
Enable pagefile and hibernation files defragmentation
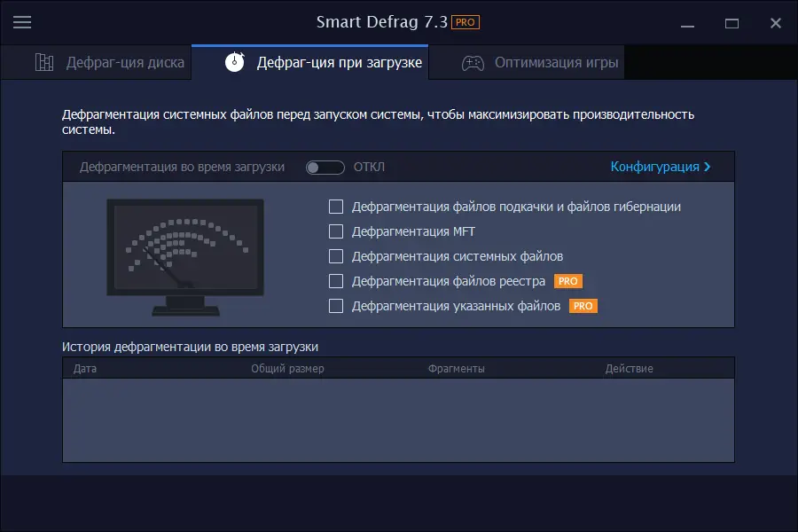[x=336, y=207]
